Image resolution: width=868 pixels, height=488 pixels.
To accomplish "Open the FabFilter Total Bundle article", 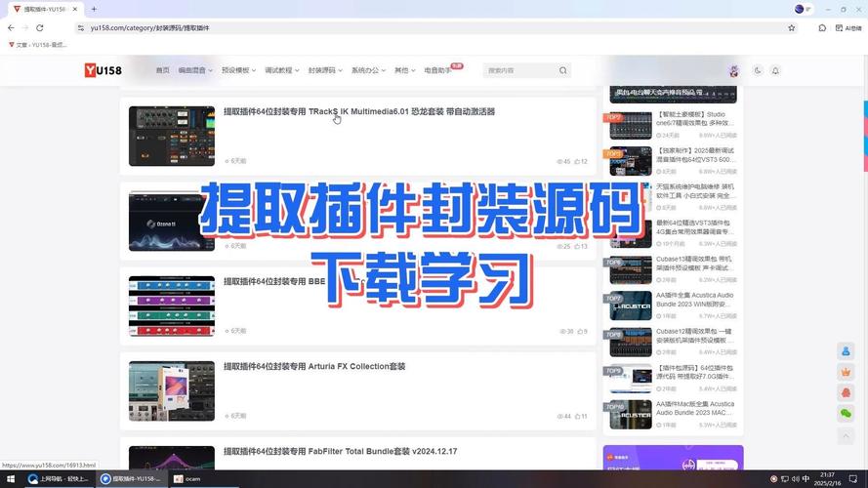I will coord(341,452).
